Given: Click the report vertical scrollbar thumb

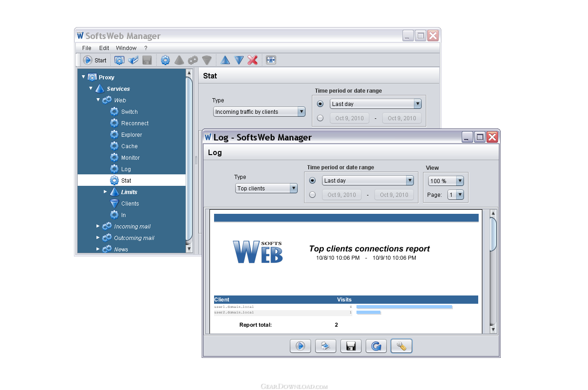Looking at the screenshot, I should click(493, 234).
